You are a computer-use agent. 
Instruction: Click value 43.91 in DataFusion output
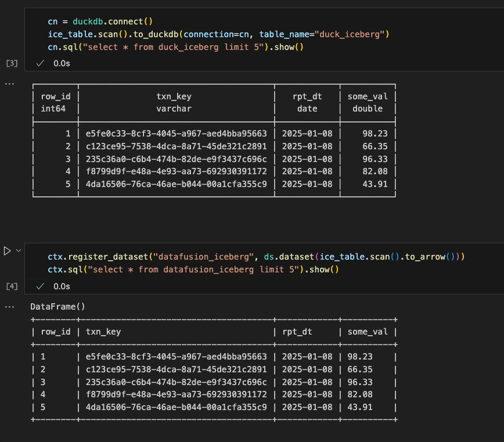point(360,407)
